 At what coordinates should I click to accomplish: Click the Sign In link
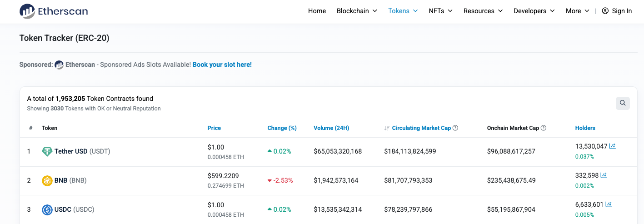[622, 11]
